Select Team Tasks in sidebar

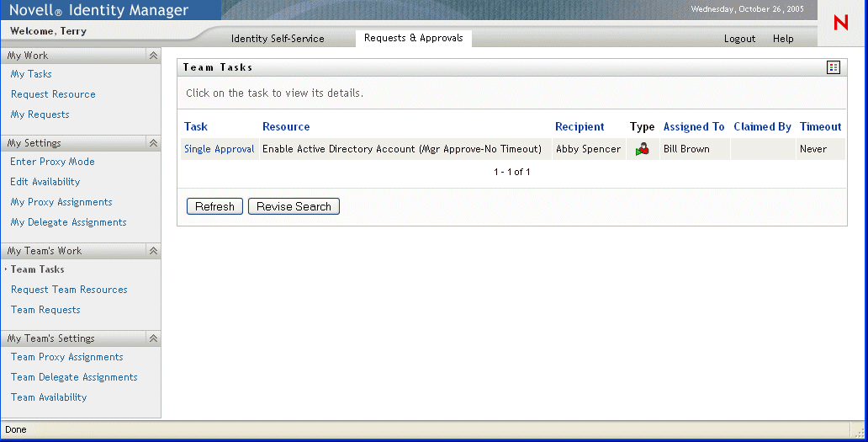(38, 269)
